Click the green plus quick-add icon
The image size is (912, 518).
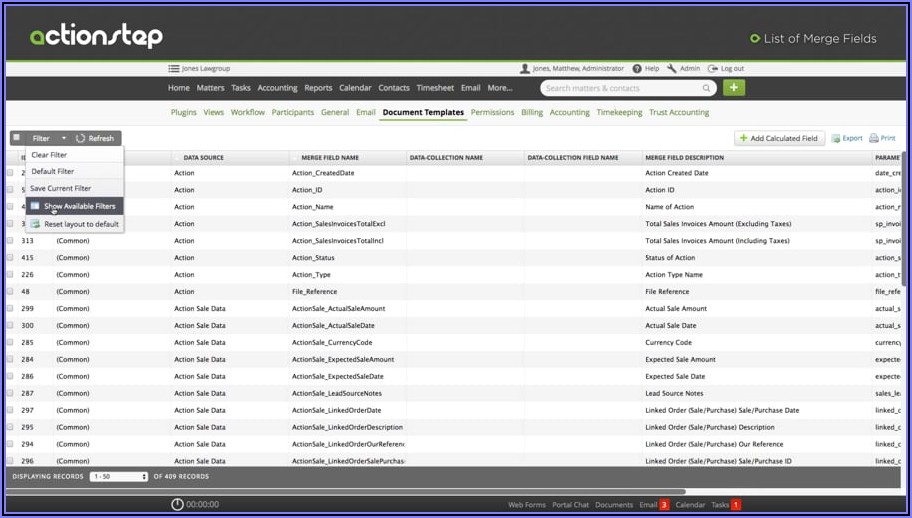pos(734,88)
